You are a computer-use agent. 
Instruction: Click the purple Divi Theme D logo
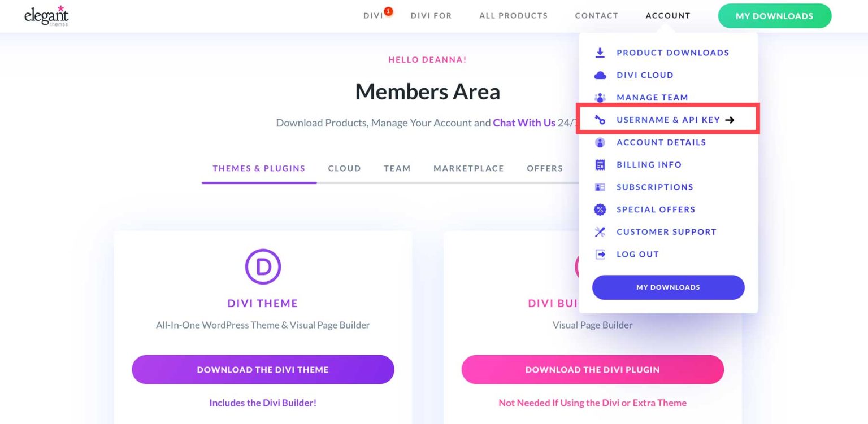[x=263, y=266]
